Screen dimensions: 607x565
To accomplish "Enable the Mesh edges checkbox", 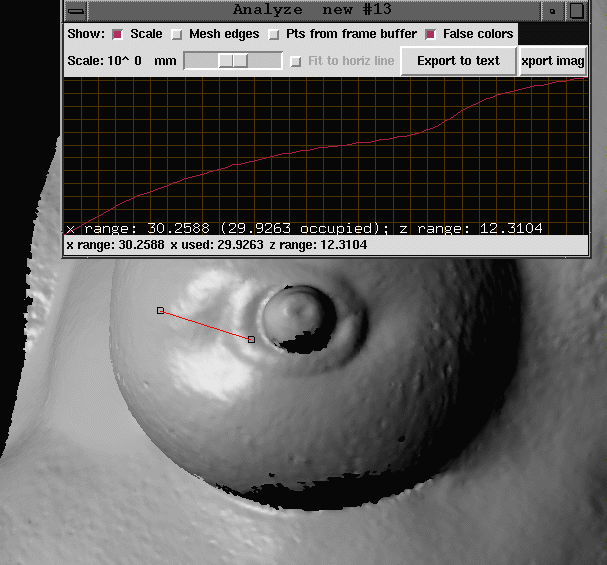I will [x=176, y=34].
